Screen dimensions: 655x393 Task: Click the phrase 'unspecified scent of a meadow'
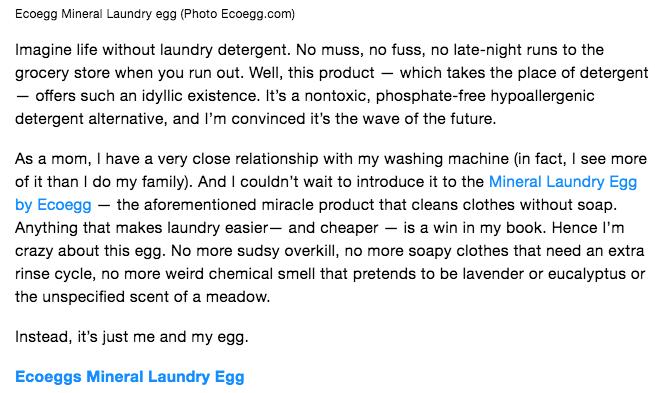pyautogui.click(x=154, y=297)
